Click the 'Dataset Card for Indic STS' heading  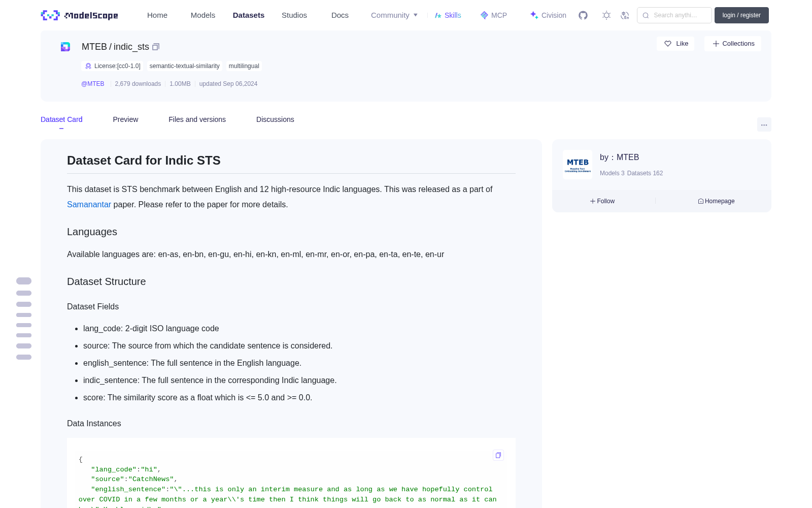coord(144,161)
